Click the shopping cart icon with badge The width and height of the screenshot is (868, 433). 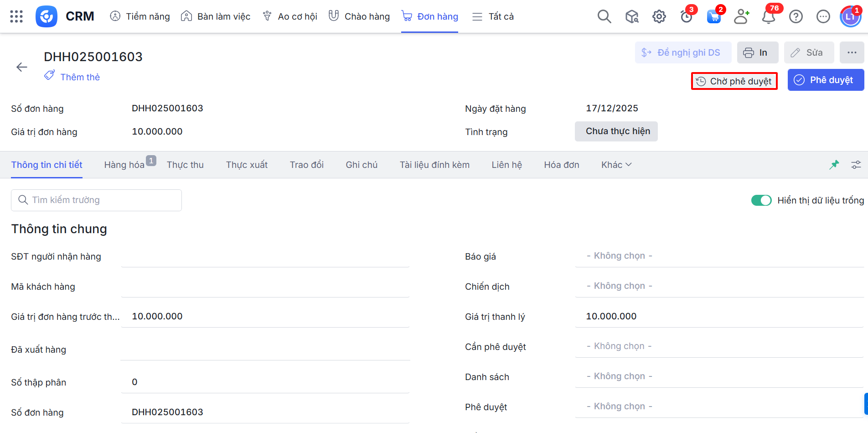(713, 17)
